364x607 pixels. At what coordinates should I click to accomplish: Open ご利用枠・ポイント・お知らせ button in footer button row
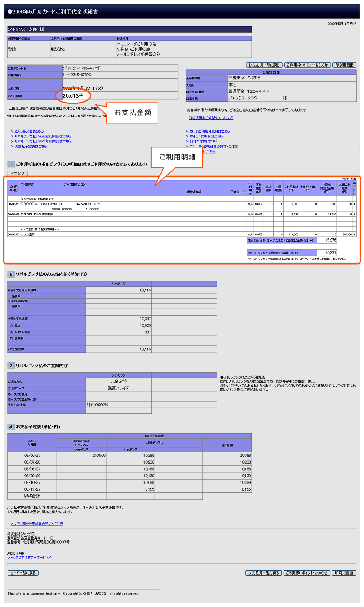(x=307, y=573)
